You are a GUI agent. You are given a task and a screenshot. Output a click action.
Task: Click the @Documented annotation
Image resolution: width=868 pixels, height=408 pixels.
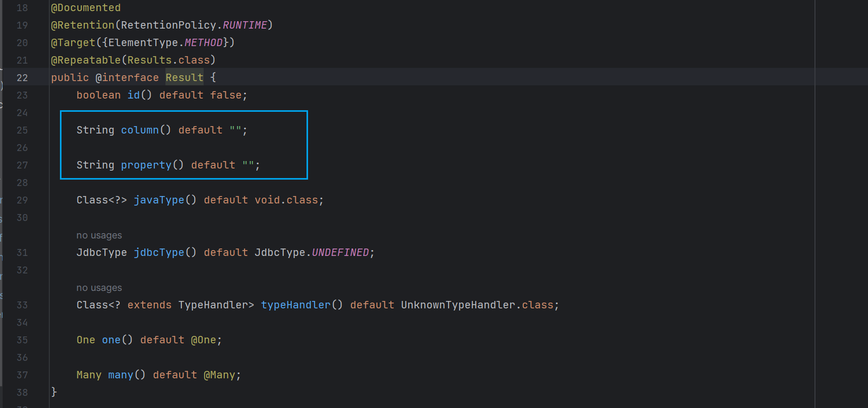(x=86, y=8)
